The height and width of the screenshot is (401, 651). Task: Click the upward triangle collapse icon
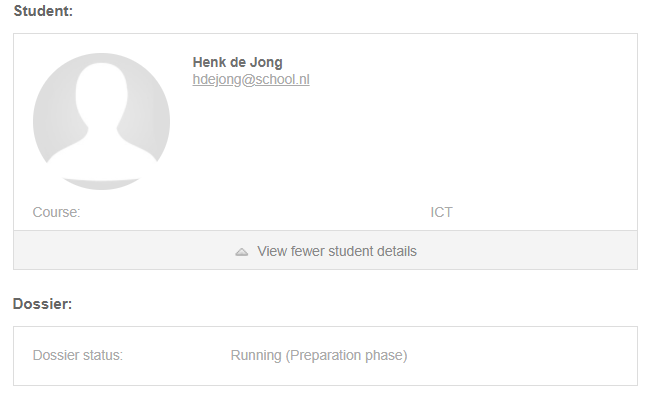point(242,252)
